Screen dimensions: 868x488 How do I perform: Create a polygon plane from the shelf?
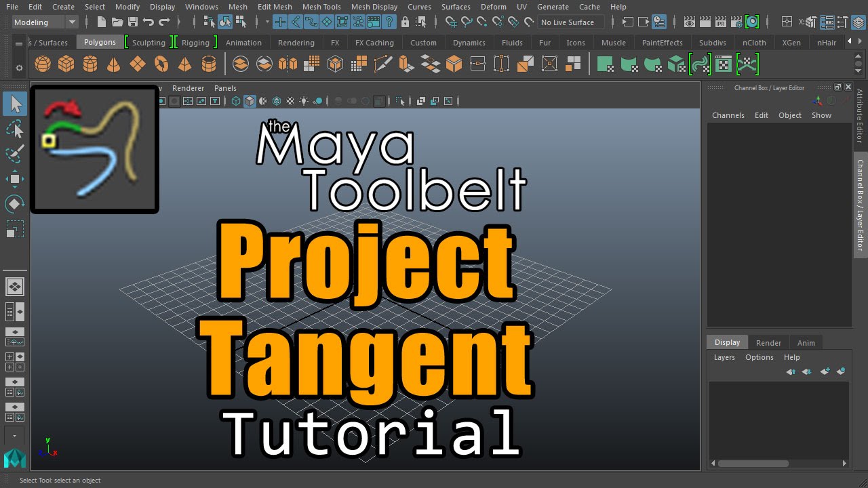click(x=138, y=64)
